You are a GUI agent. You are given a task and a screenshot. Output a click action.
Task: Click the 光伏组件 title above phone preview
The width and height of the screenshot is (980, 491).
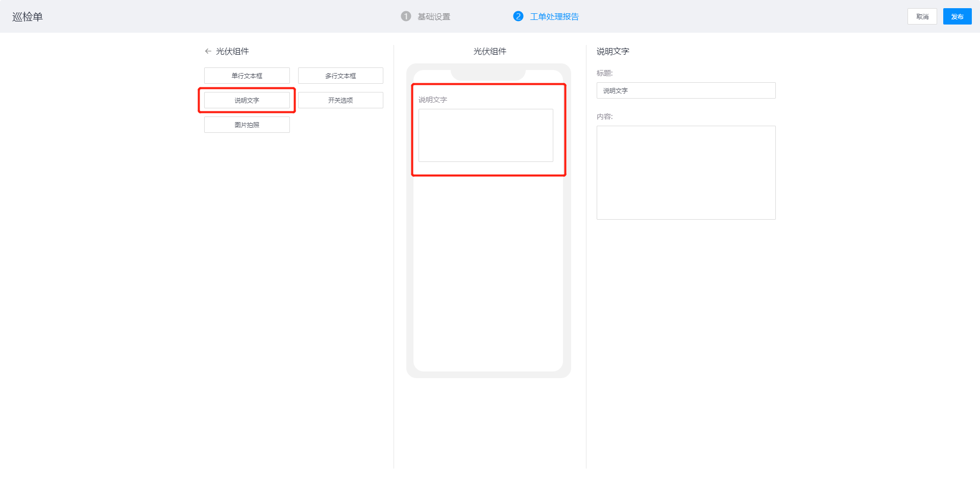[x=489, y=51]
